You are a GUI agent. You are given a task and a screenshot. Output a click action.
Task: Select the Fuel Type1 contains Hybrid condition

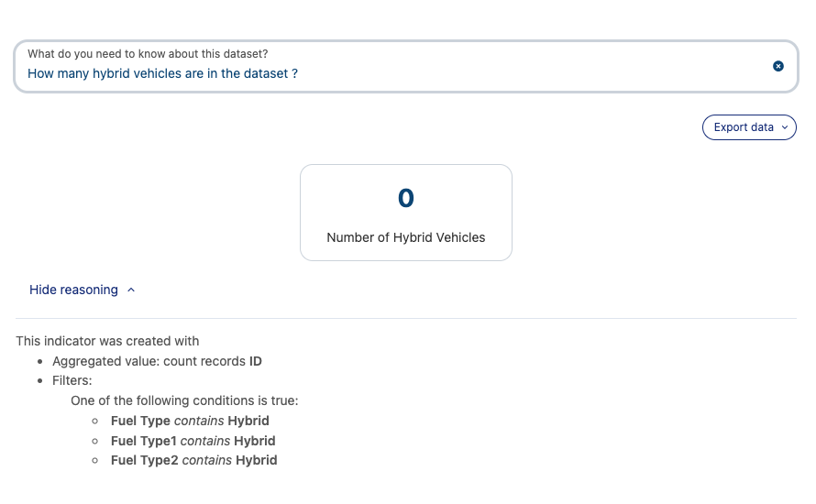click(193, 441)
